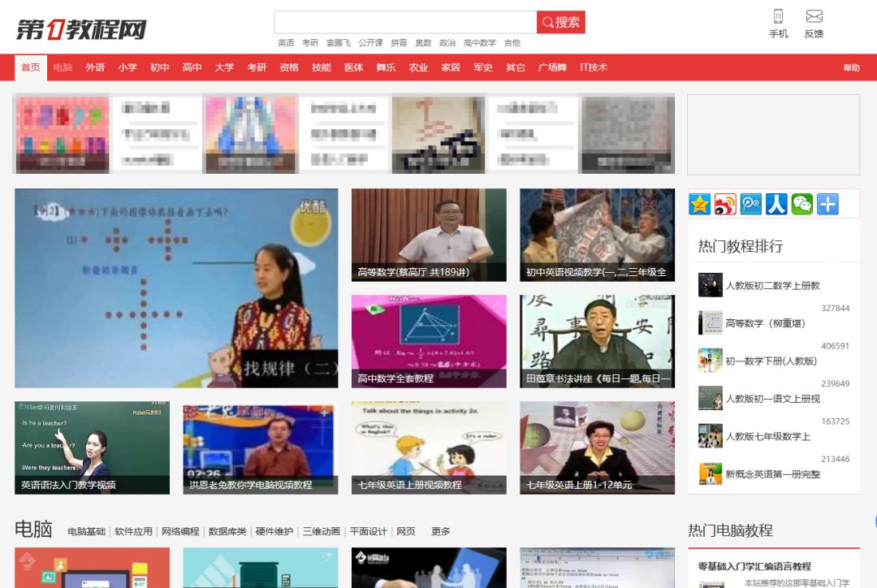
Task: Share to 人人网 using its icon
Action: (x=776, y=204)
